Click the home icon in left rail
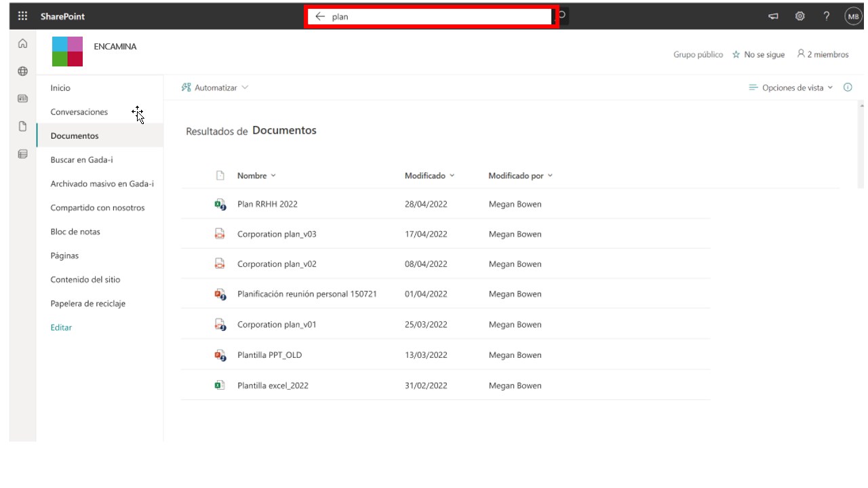868x488 pixels. (x=22, y=44)
